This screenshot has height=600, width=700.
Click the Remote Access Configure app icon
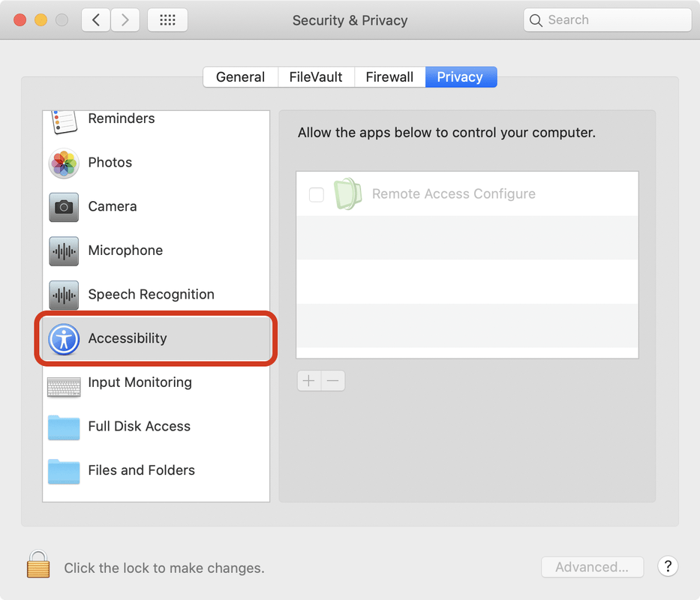[347, 193]
